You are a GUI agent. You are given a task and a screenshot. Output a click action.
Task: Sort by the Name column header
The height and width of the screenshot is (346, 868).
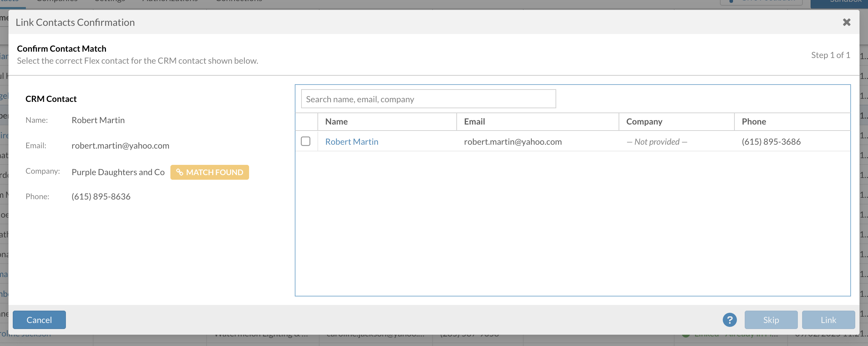[x=337, y=122]
